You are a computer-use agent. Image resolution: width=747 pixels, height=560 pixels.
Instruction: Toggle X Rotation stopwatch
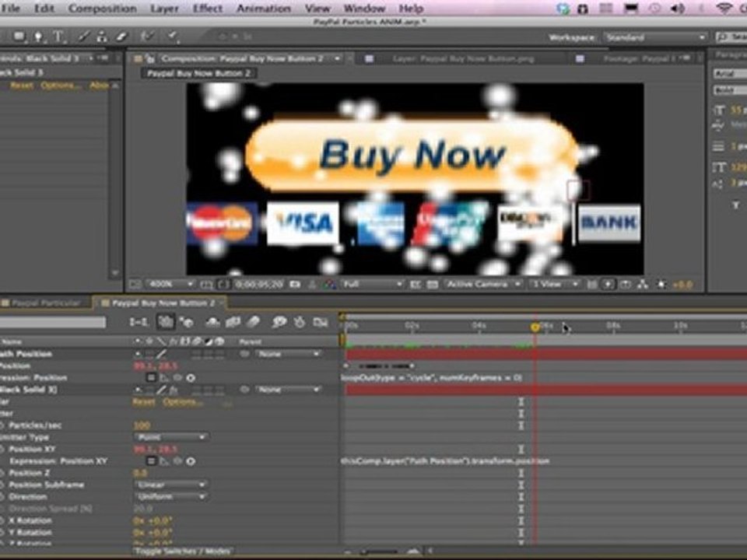click(x=2, y=520)
